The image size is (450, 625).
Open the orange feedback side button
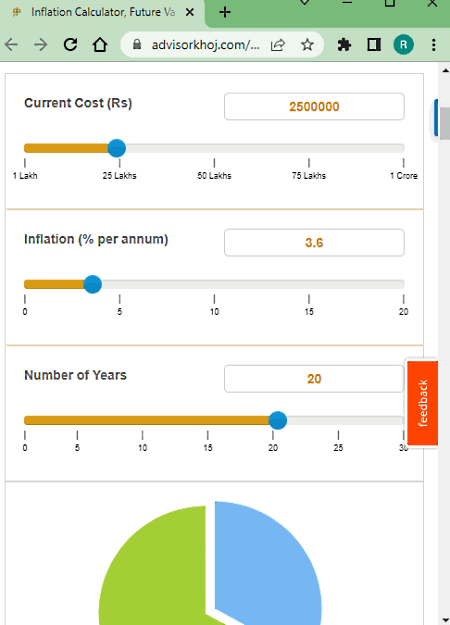pyautogui.click(x=422, y=403)
